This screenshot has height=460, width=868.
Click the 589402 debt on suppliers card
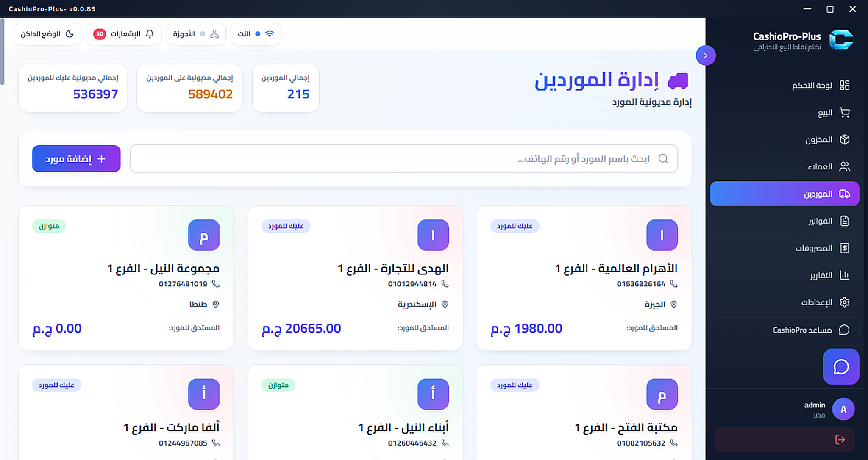[x=189, y=88]
